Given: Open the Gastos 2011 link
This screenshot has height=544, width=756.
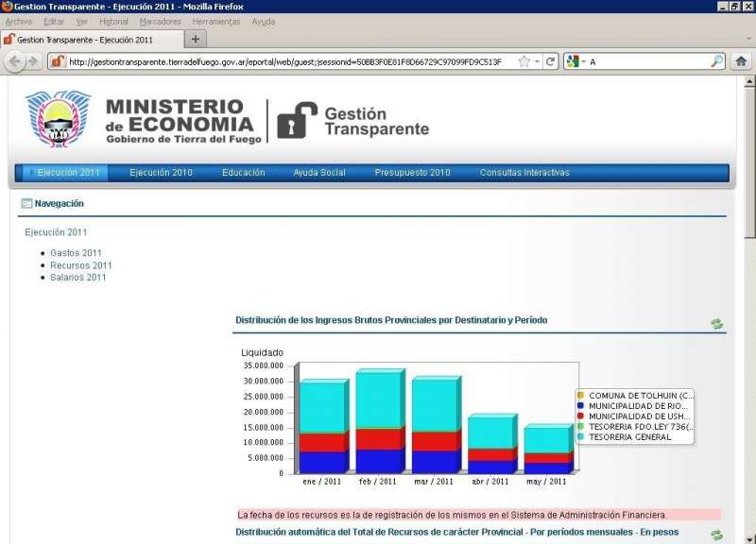Looking at the screenshot, I should pyautogui.click(x=76, y=253).
